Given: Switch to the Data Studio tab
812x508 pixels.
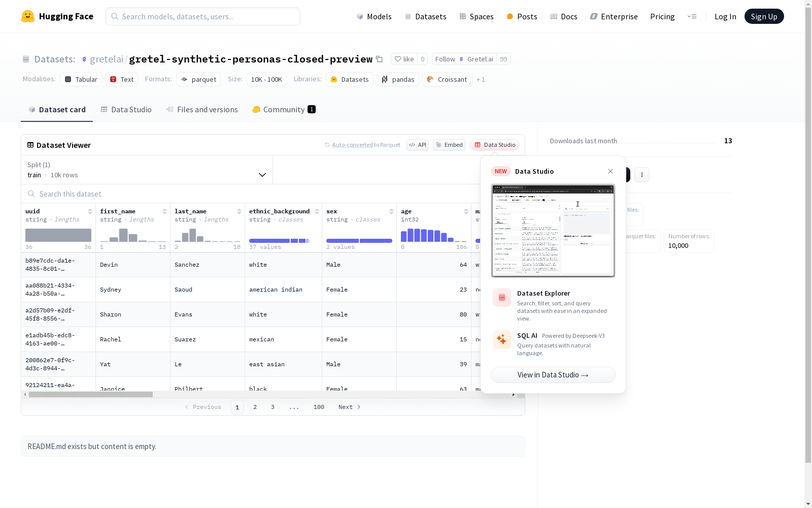Looking at the screenshot, I should (126, 110).
